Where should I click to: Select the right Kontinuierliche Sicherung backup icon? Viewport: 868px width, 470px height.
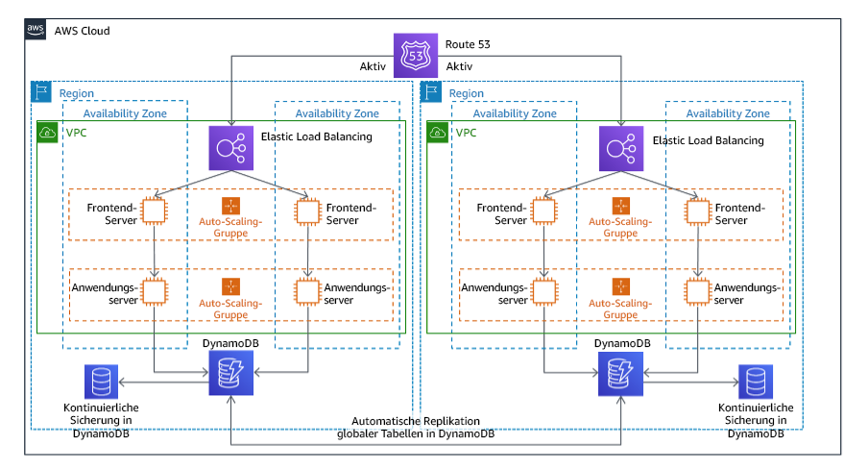(756, 382)
